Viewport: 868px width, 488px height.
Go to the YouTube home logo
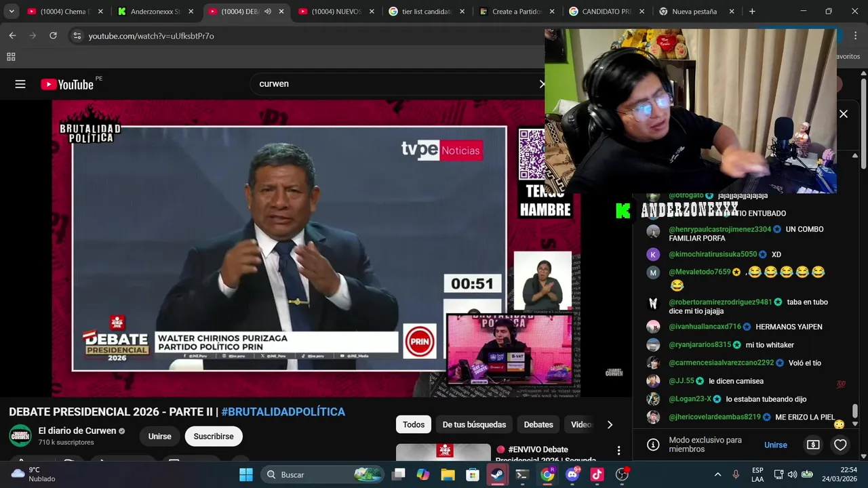[67, 84]
